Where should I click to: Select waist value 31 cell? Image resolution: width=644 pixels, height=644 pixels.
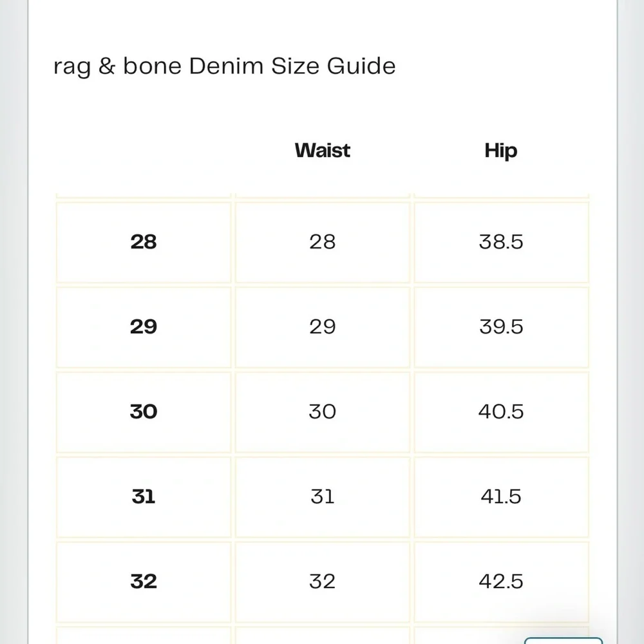coord(323,497)
